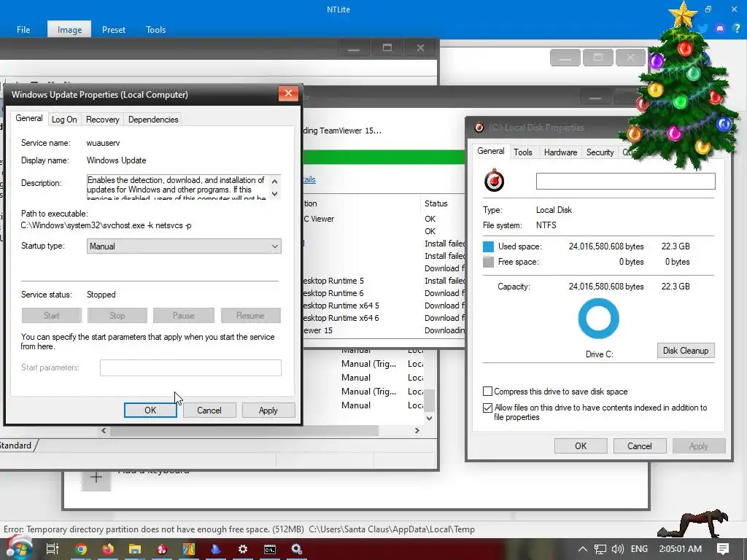Open NTLite Preset menu
The image size is (747, 560).
coord(113,29)
